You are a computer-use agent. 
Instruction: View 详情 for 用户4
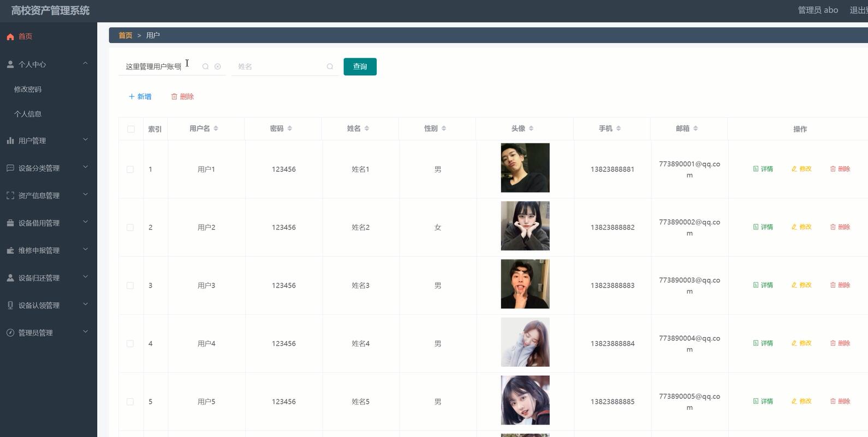point(763,343)
